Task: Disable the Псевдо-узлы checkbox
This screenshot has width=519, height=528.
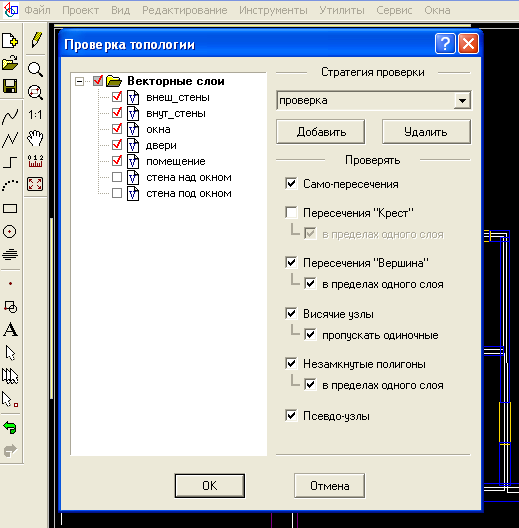Action: tap(291, 416)
